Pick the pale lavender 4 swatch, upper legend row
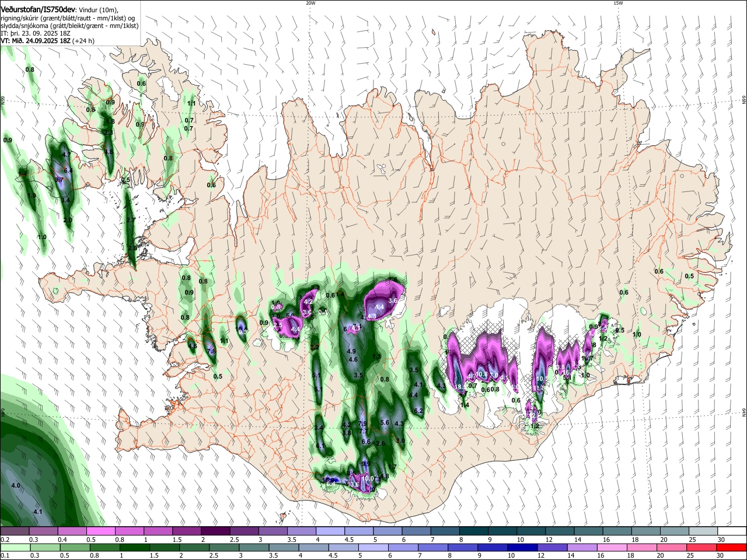Screen dimensions: 747x560 click(x=330, y=531)
